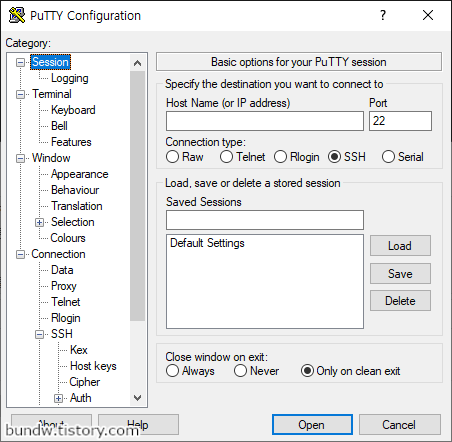Select SSH connection type radio button
Viewport: 452px width, 442px height.
pyautogui.click(x=334, y=157)
